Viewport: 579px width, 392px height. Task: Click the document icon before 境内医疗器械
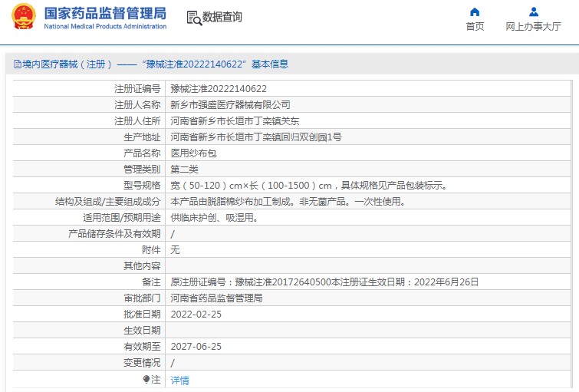[18, 64]
